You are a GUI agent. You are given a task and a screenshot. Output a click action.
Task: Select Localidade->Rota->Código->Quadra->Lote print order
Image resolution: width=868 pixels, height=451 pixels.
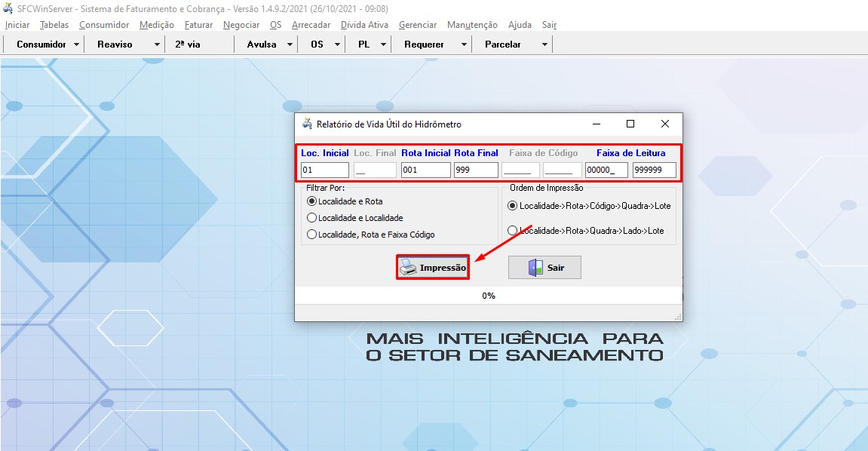[514, 205]
